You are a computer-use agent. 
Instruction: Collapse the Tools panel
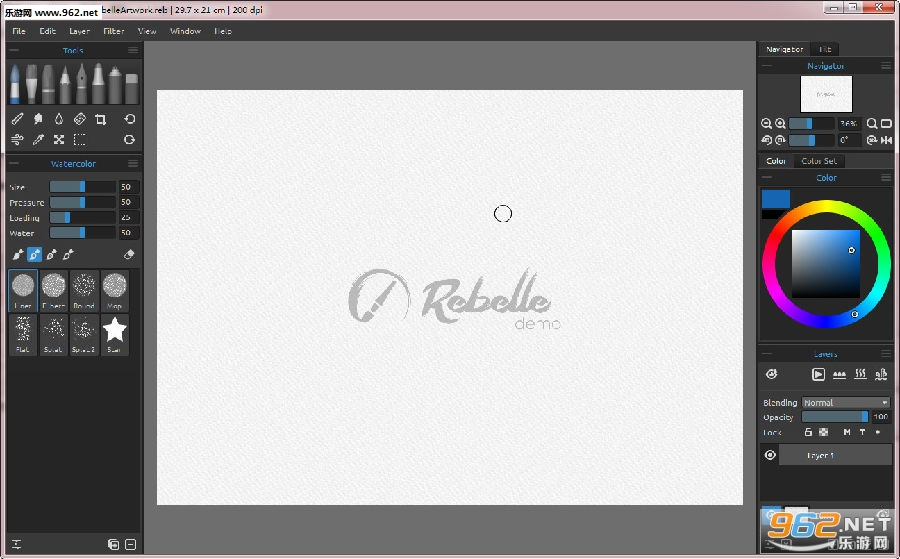(14, 50)
